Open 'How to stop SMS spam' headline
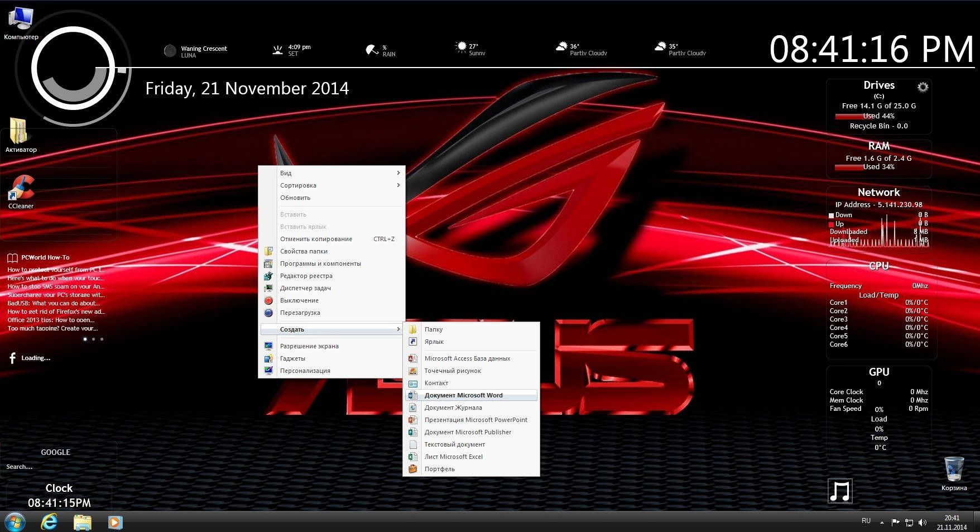The height and width of the screenshot is (532, 980). click(56, 286)
